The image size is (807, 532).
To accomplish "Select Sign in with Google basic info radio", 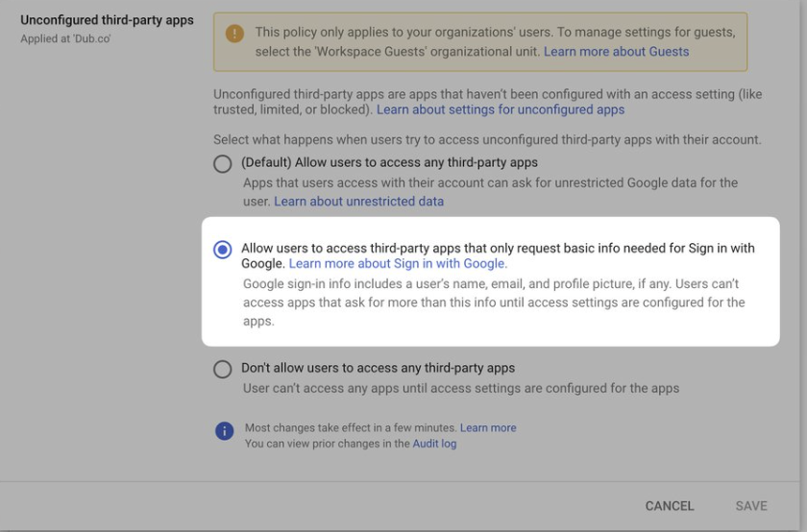I will coord(222,250).
